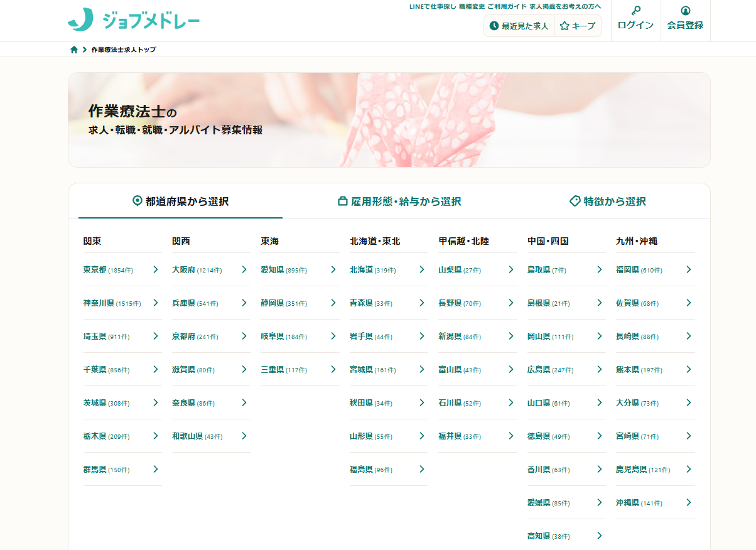Switch to 雇用形態・給与から選択 tab

click(x=399, y=202)
